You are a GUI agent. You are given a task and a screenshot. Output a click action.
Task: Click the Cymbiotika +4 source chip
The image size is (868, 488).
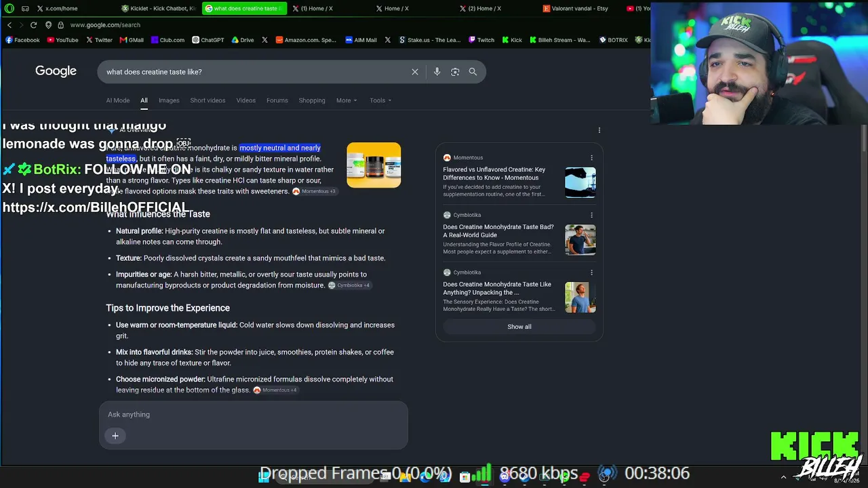point(349,285)
